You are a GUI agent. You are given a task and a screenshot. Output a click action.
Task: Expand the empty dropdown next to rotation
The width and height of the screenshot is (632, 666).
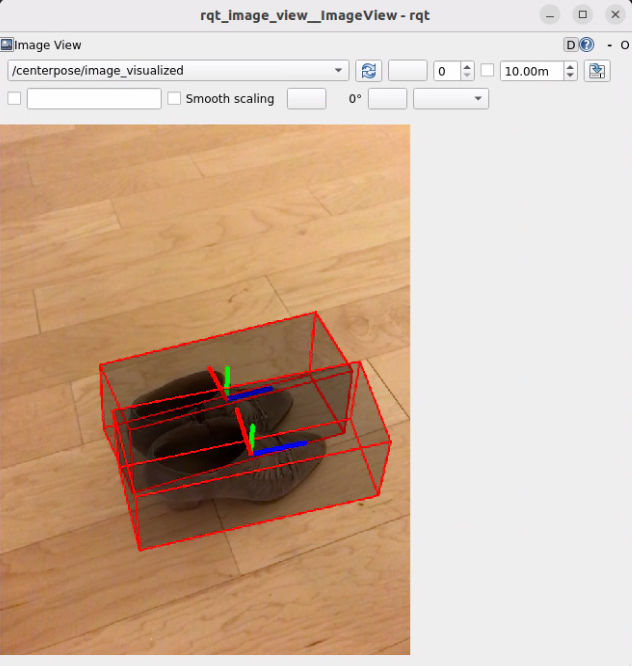[450, 99]
